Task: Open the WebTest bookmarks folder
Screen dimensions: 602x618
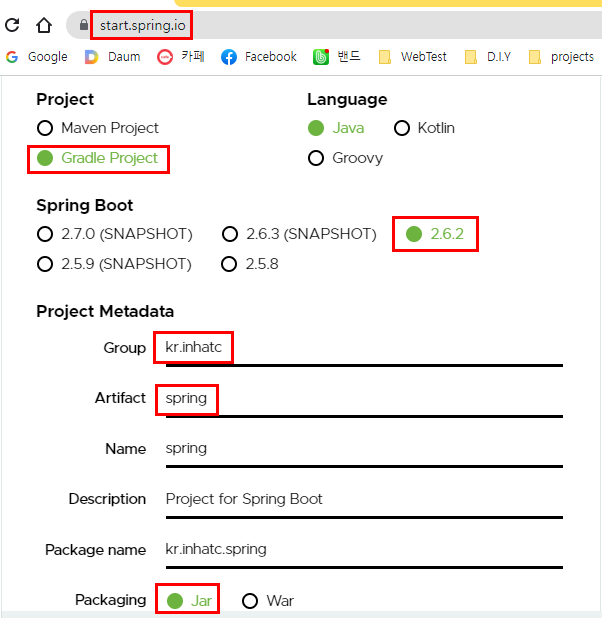Action: click(413, 57)
